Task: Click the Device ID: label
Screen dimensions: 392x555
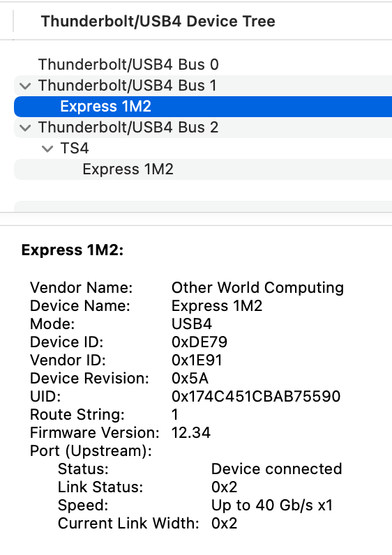Action: pyautogui.click(x=66, y=342)
